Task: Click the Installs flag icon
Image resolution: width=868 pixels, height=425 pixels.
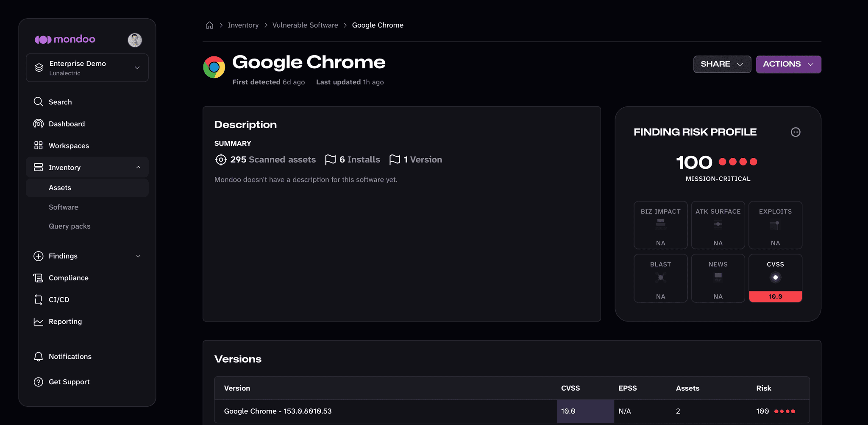Action: tap(330, 159)
